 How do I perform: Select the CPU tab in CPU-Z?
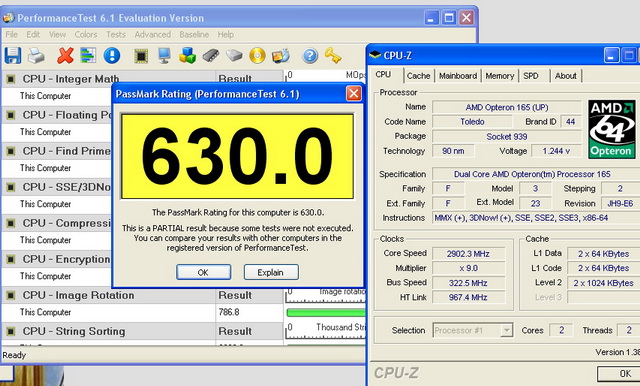coord(383,75)
